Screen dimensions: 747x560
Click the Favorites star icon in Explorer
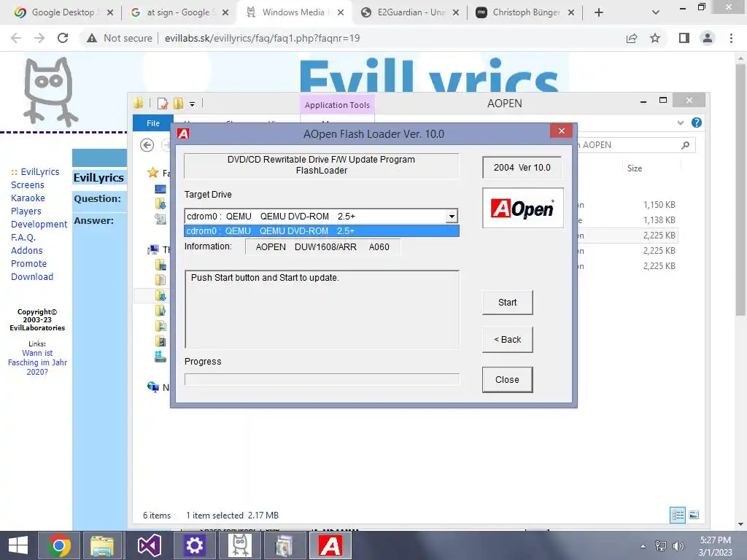click(x=153, y=172)
